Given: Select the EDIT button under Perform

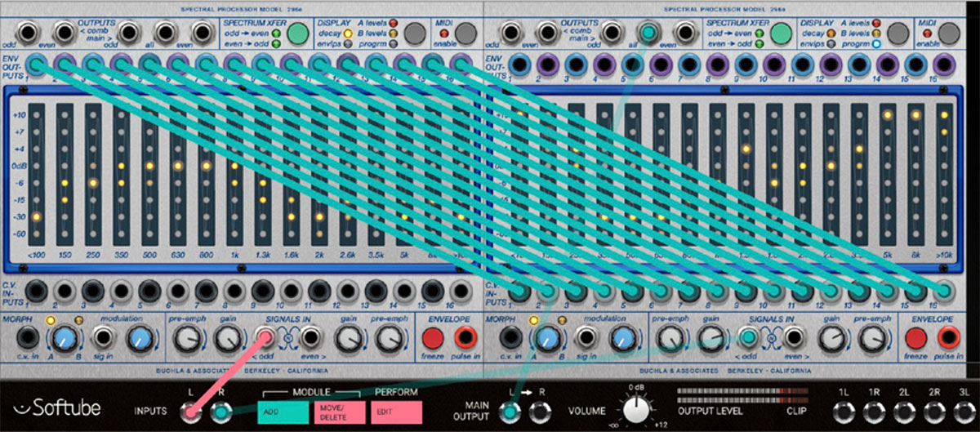Looking at the screenshot, I should pyautogui.click(x=395, y=413).
